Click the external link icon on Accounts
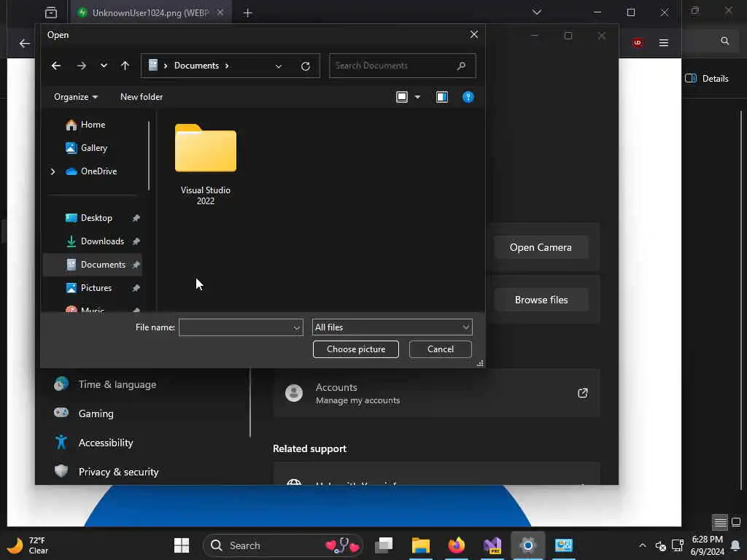Screen dimensions: 747x560 (x=582, y=393)
